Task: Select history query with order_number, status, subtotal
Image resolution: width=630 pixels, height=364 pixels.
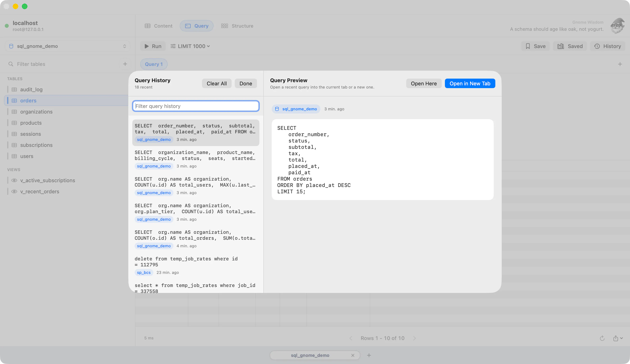Action: pyautogui.click(x=196, y=133)
